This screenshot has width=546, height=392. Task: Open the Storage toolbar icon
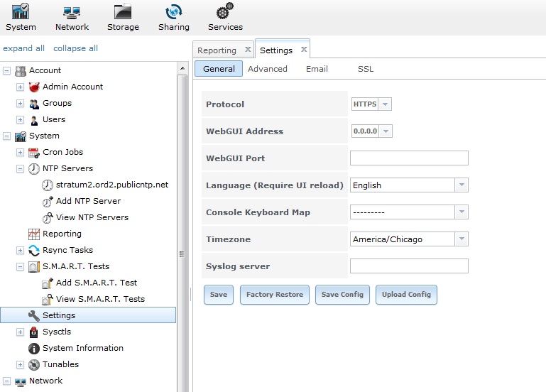tap(123, 13)
